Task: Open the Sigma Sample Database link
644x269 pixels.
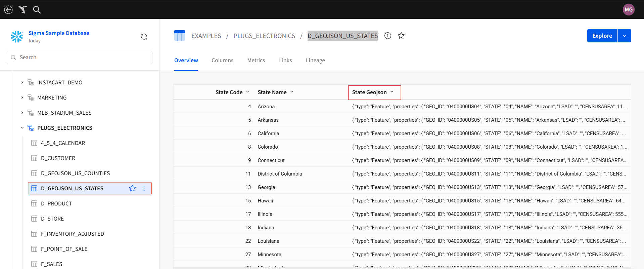Action: 59,33
